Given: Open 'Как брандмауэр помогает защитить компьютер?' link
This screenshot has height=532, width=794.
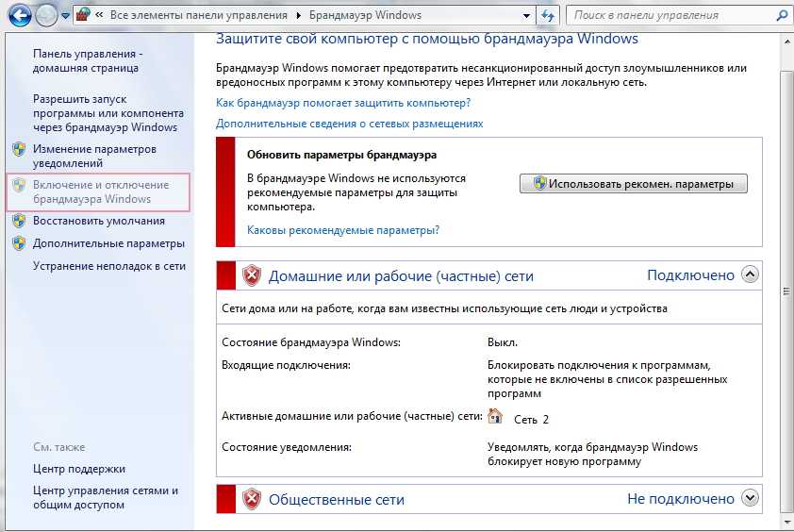Looking at the screenshot, I should coord(343,103).
